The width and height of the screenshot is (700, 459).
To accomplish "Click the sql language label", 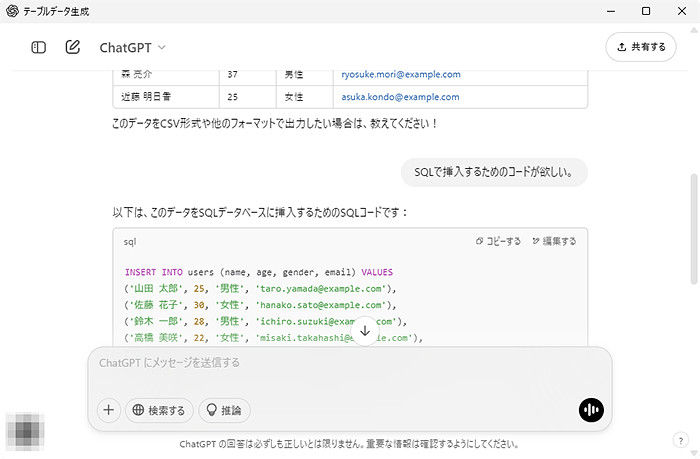I will tap(130, 242).
